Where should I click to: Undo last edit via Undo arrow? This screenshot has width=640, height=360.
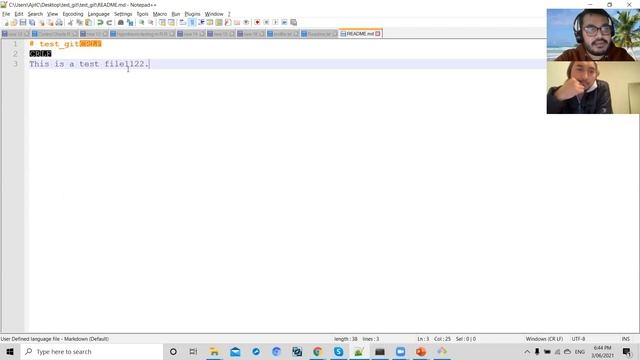point(100,22)
